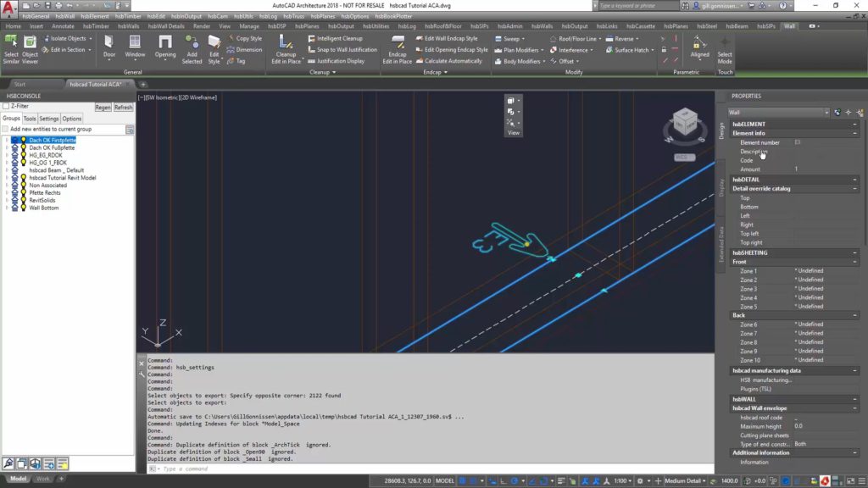Click the Aligned parametric tool

(699, 47)
